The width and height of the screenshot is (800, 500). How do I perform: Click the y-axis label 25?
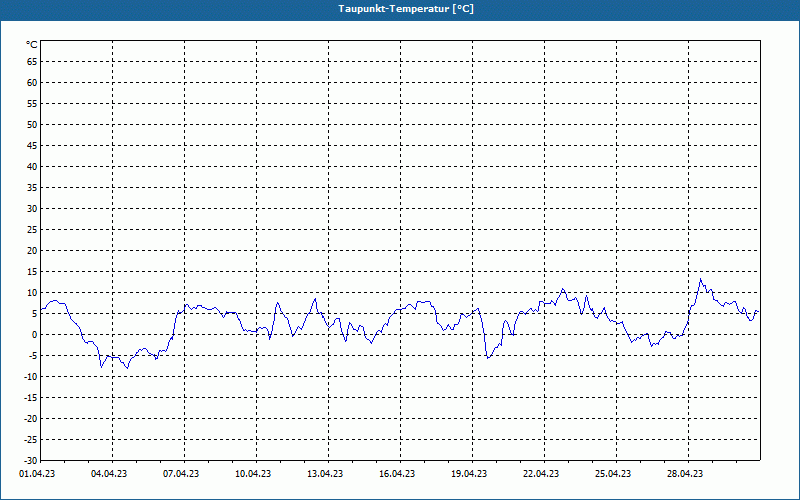click(32, 230)
